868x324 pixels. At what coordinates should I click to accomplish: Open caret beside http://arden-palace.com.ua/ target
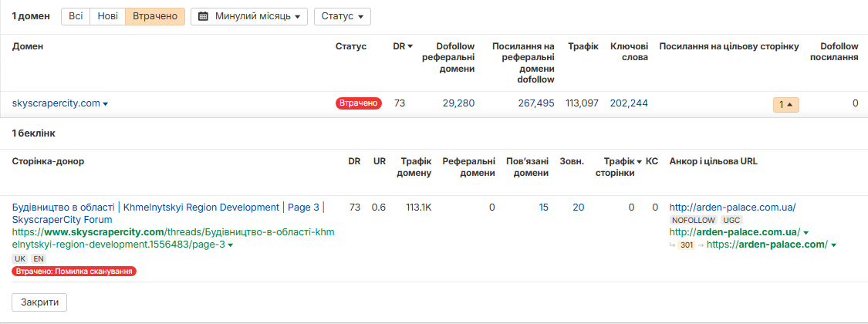pyautogui.click(x=806, y=233)
